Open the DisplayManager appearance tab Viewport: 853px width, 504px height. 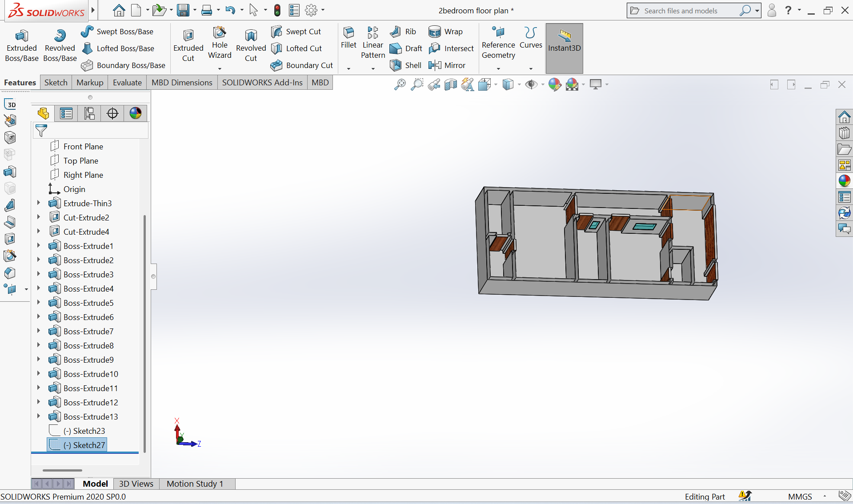click(x=136, y=113)
